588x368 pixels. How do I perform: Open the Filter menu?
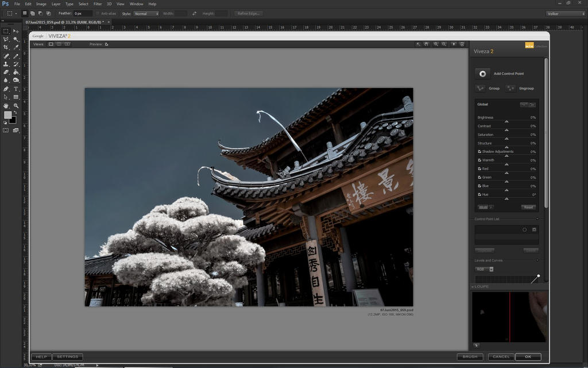[x=98, y=4]
